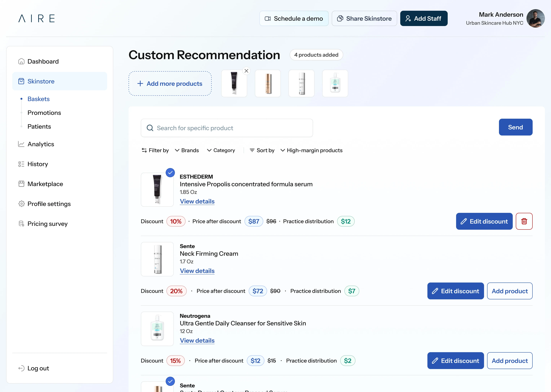Open Patients submenu item
Image resolution: width=551 pixels, height=392 pixels.
(39, 127)
